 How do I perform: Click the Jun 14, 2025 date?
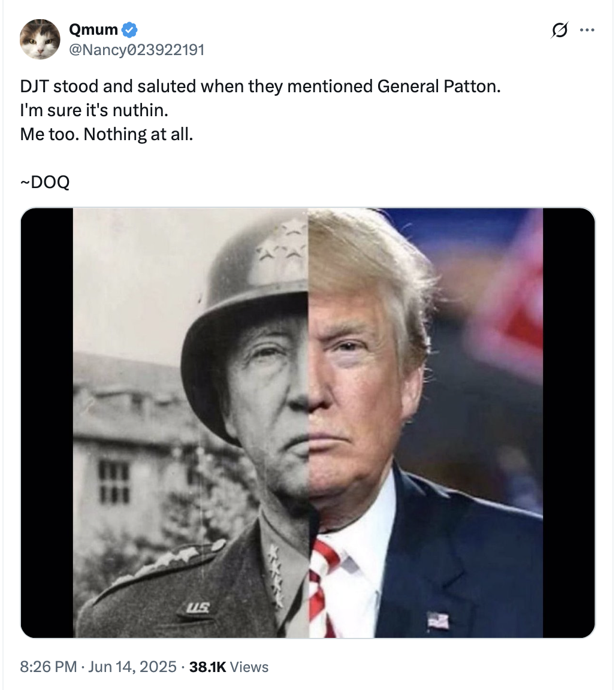click(x=132, y=667)
